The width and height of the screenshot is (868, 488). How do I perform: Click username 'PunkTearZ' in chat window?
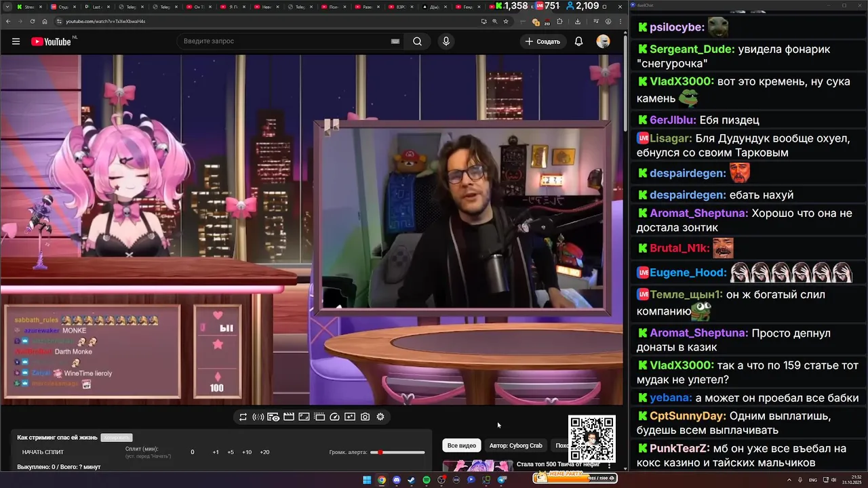point(679,449)
